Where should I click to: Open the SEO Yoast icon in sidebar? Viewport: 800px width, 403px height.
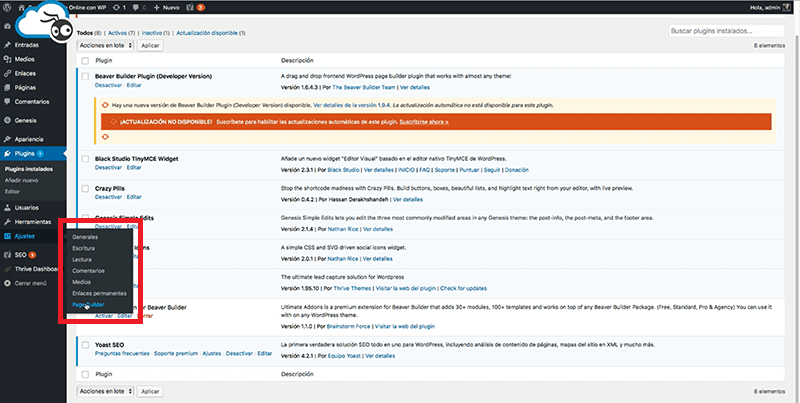pyautogui.click(x=7, y=255)
